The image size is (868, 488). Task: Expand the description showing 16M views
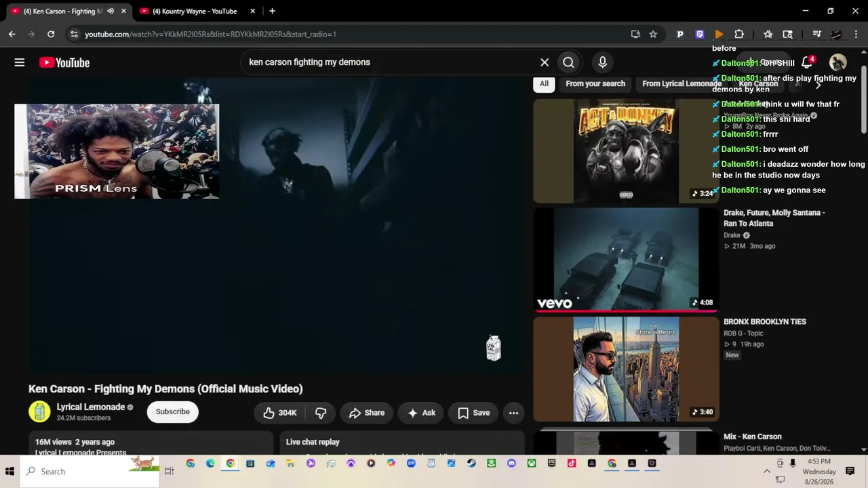pos(151,444)
